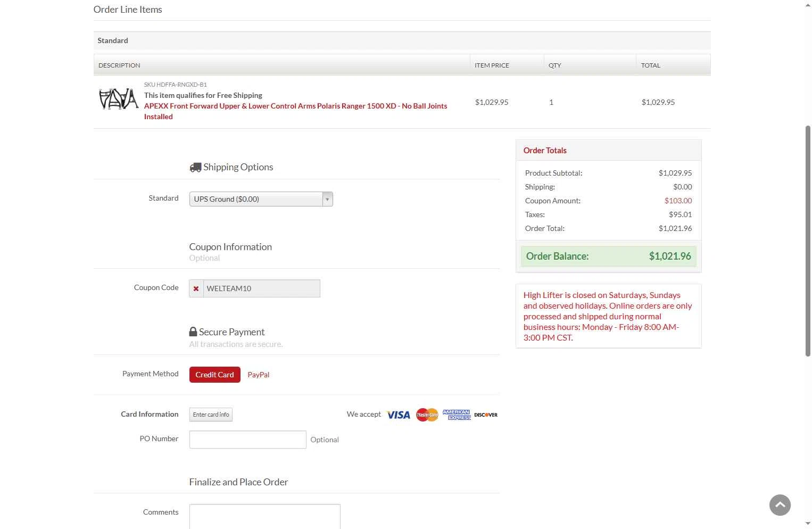Click the Order Balance $1,021.96 amount
This screenshot has height=529, width=812.
(670, 257)
